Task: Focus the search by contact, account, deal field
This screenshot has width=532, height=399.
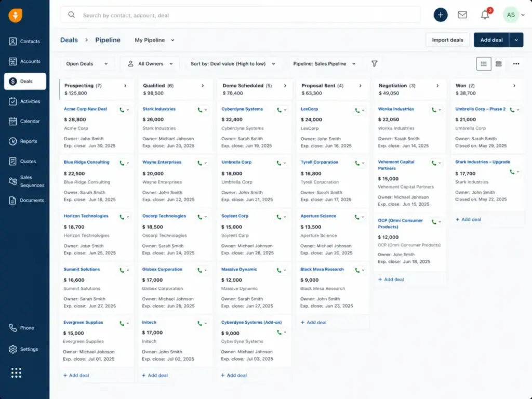Action: [x=241, y=15]
